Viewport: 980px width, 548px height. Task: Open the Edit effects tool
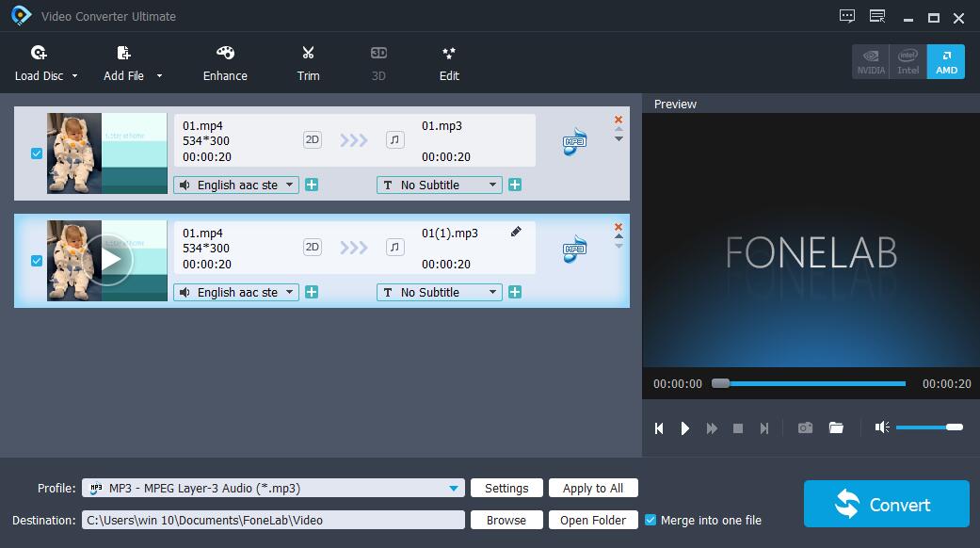(449, 63)
